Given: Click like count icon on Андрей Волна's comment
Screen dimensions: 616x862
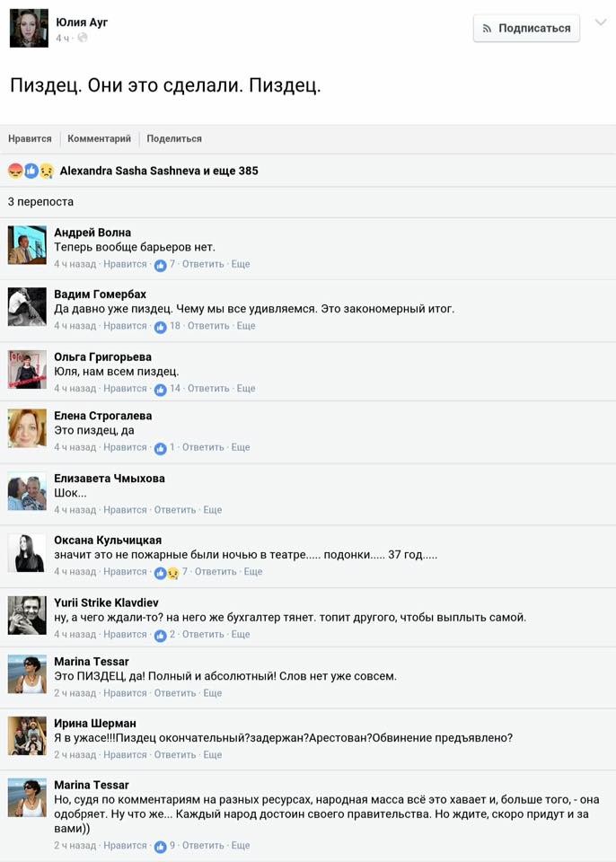Looking at the screenshot, I should tap(160, 266).
